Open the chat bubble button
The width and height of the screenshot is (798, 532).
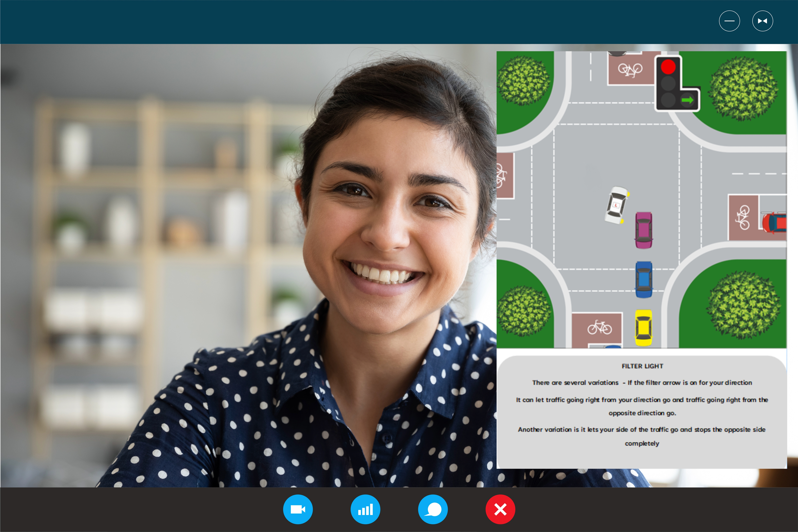(x=433, y=509)
